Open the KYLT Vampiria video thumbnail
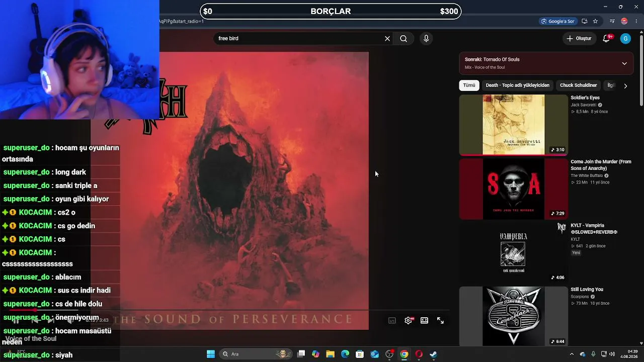Screen dimensions: 644x362 (513, 253)
